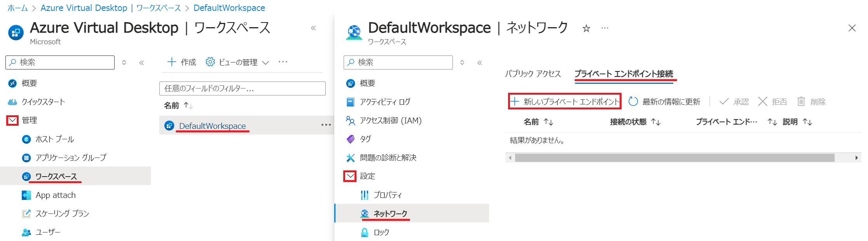Collapse the 管理 section chevron
This screenshot has height=241, width=868.
[12, 120]
